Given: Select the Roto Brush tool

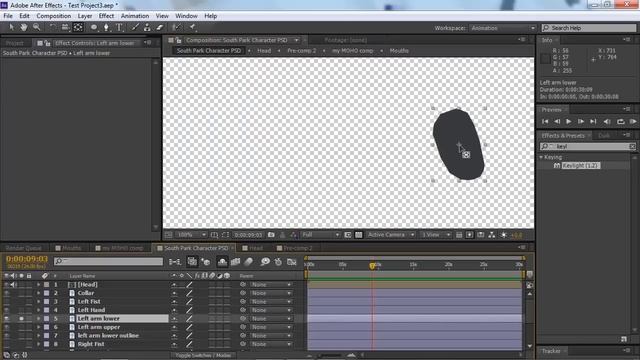Looking at the screenshot, I should pyautogui.click(x=176, y=27).
